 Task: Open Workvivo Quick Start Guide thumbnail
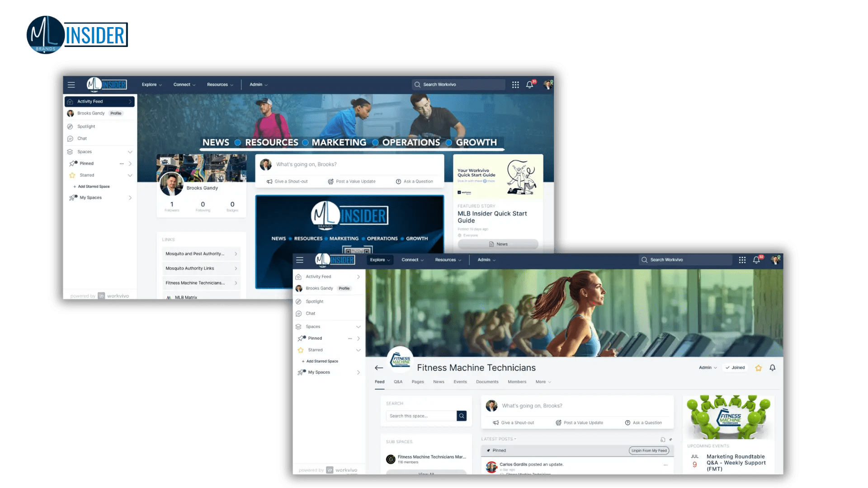(x=498, y=177)
